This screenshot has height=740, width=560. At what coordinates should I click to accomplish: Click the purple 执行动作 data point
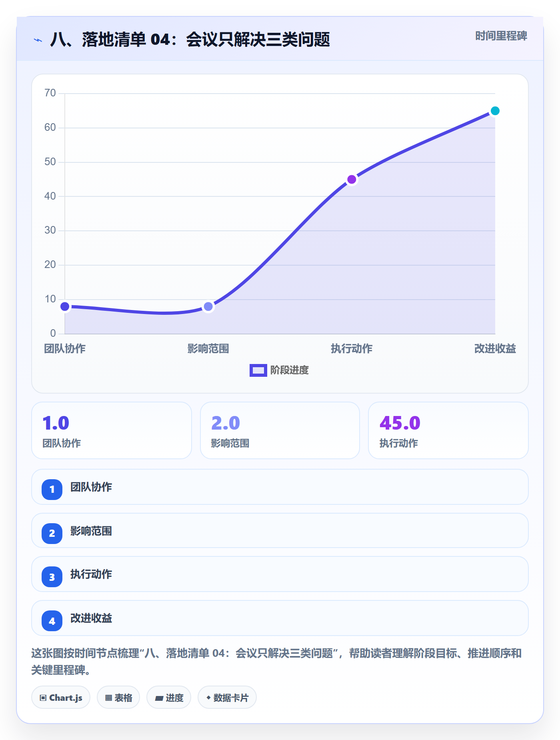coord(352,180)
